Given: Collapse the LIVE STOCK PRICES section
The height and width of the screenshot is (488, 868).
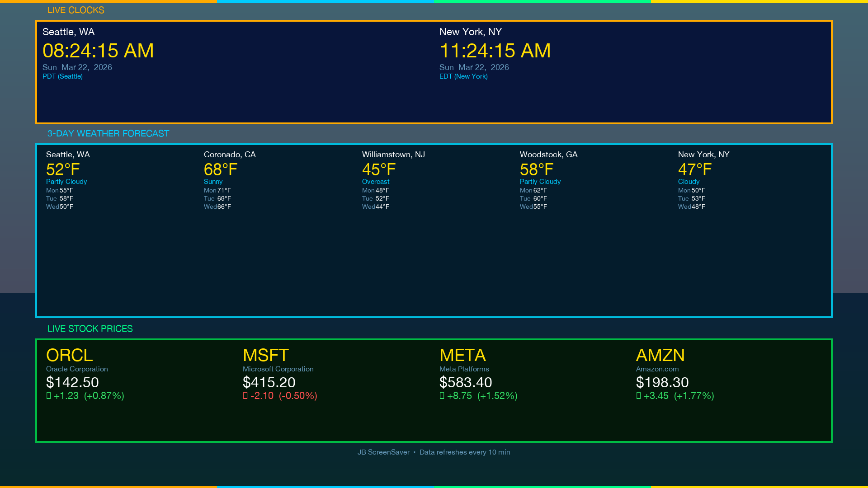Looking at the screenshot, I should click(x=90, y=329).
